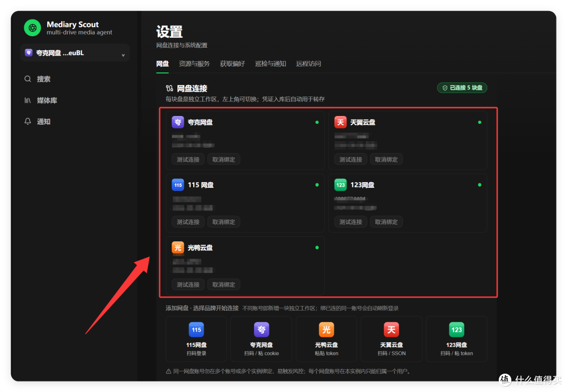This screenshot has height=392, width=567.
Task: Test connection for 光鸭云盘
Action: pos(188,284)
